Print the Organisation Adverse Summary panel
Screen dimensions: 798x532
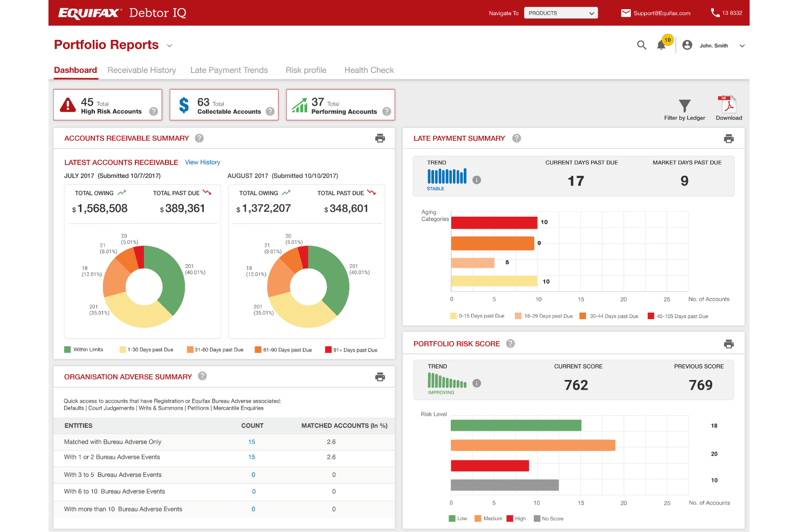380,377
